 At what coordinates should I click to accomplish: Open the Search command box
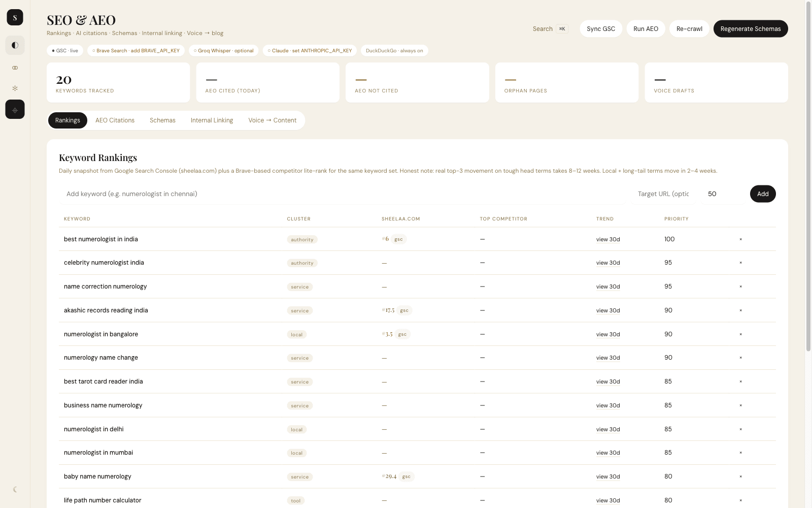550,29
